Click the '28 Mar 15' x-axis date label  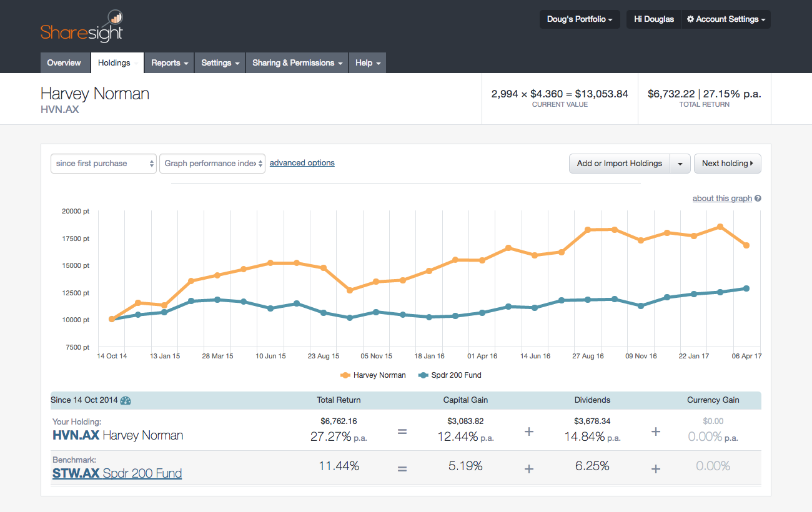click(217, 356)
